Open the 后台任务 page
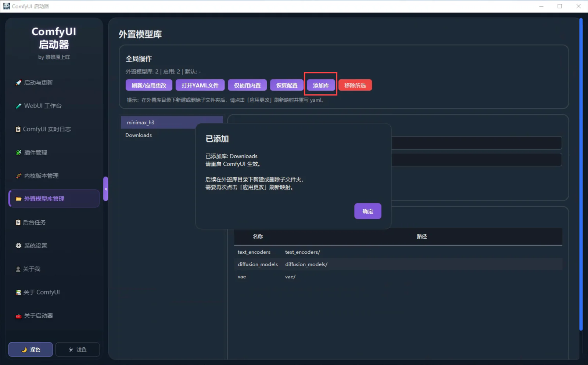Screen dimensions: 588x365 (54, 222)
